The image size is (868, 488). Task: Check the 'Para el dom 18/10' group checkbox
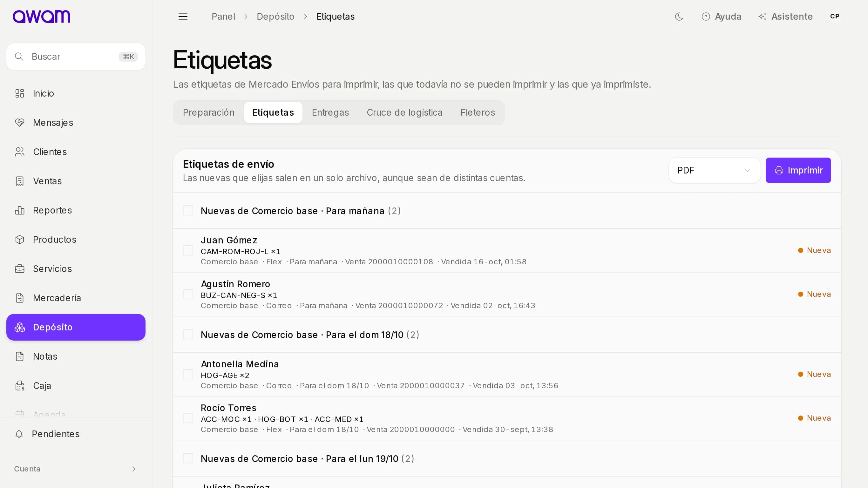[x=188, y=335]
